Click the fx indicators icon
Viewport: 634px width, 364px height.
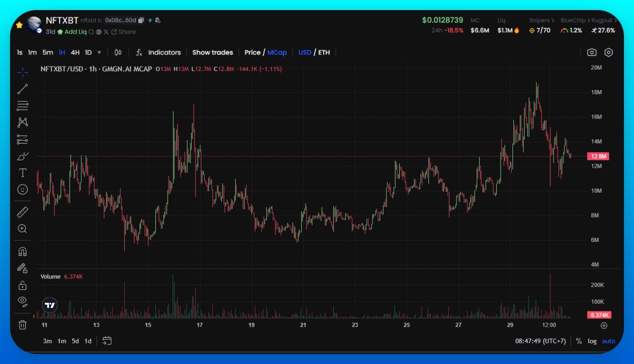[139, 52]
